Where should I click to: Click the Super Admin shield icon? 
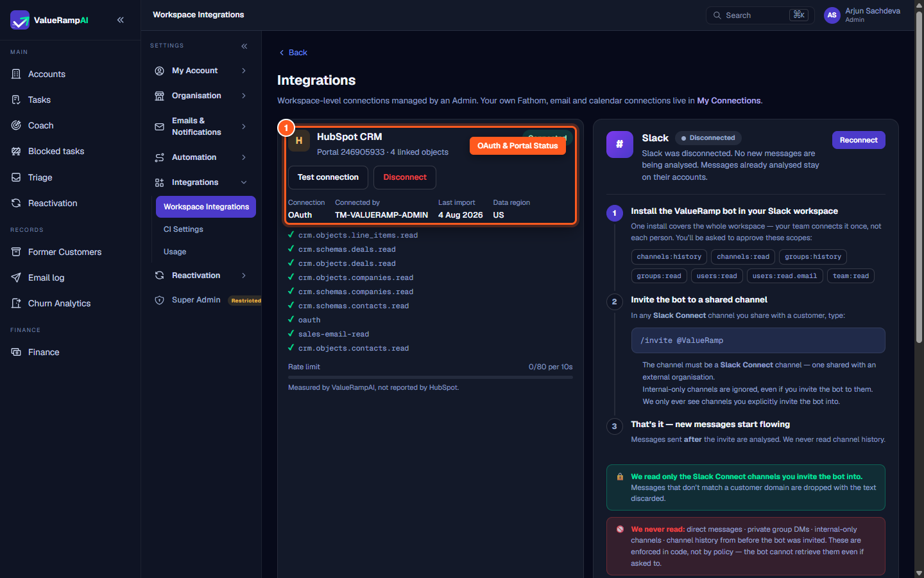click(x=159, y=300)
